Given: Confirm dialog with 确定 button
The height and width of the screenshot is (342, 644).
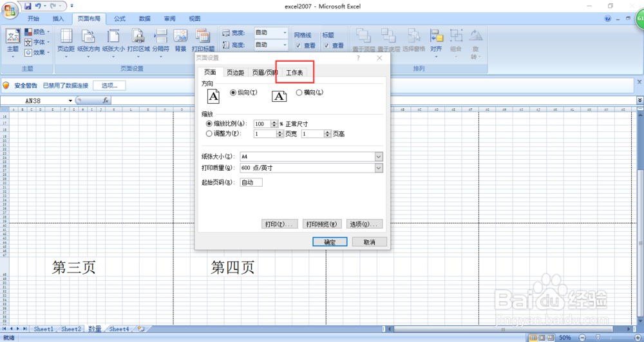Looking at the screenshot, I should 330,242.
